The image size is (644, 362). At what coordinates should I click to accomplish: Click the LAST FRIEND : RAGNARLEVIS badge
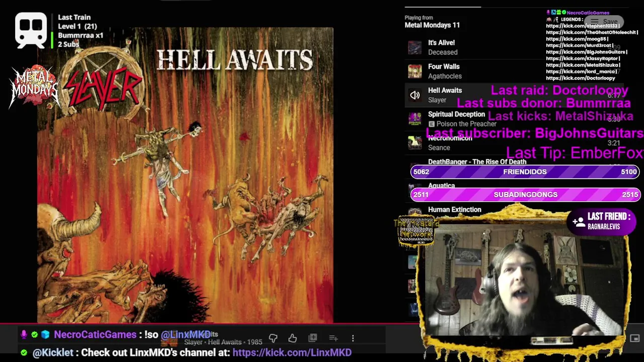pyautogui.click(x=601, y=221)
